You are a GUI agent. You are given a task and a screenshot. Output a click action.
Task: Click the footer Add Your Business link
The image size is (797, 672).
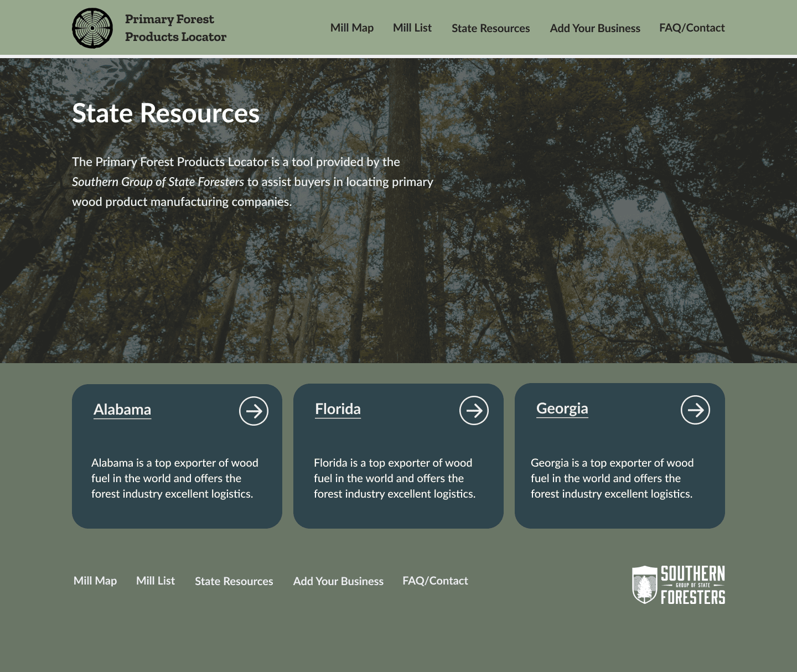(338, 581)
